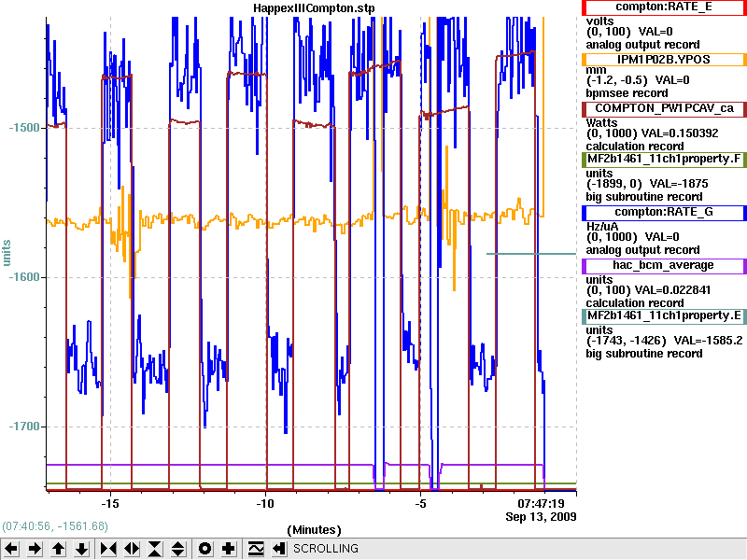
Task: Click the VAL=0.150392 Watts reading
Action: point(652,133)
